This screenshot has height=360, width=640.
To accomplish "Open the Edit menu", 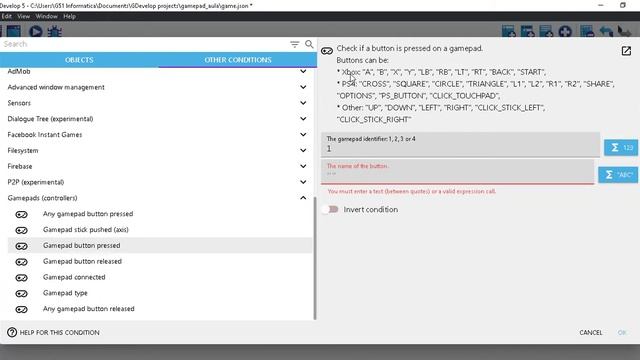I will (7, 16).
